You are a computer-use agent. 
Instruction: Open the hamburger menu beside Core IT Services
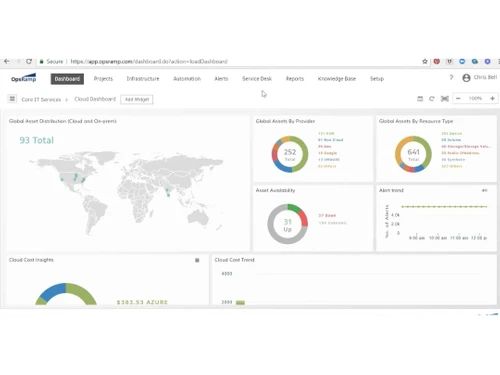12,99
